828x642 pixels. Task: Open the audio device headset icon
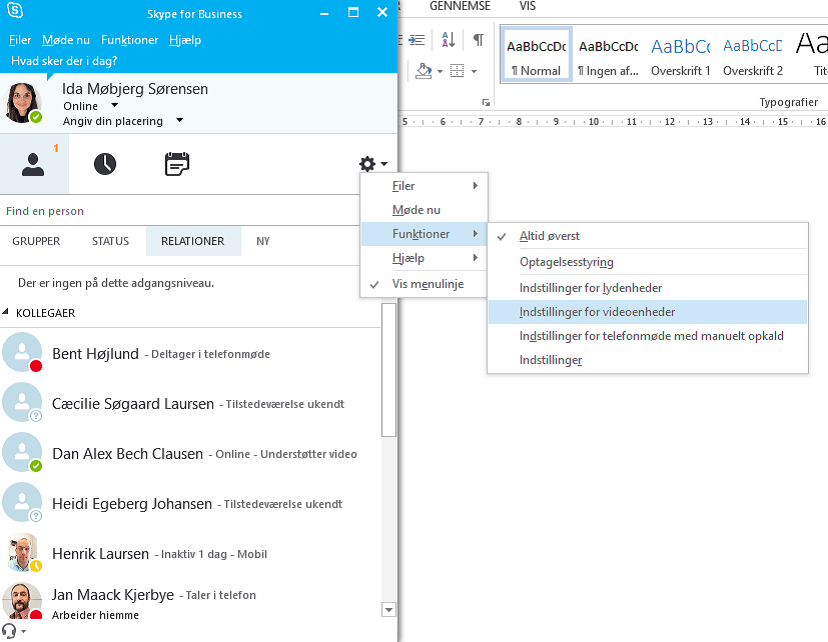click(x=8, y=631)
